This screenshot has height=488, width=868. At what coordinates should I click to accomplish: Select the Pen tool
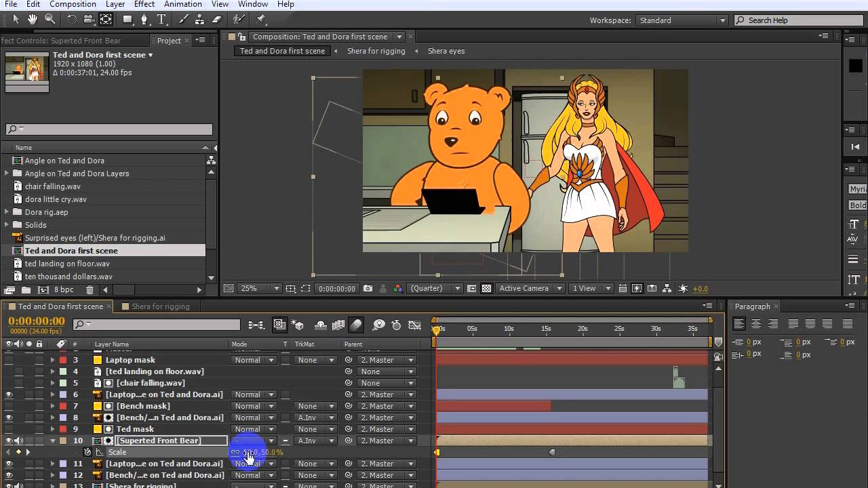[x=144, y=20]
